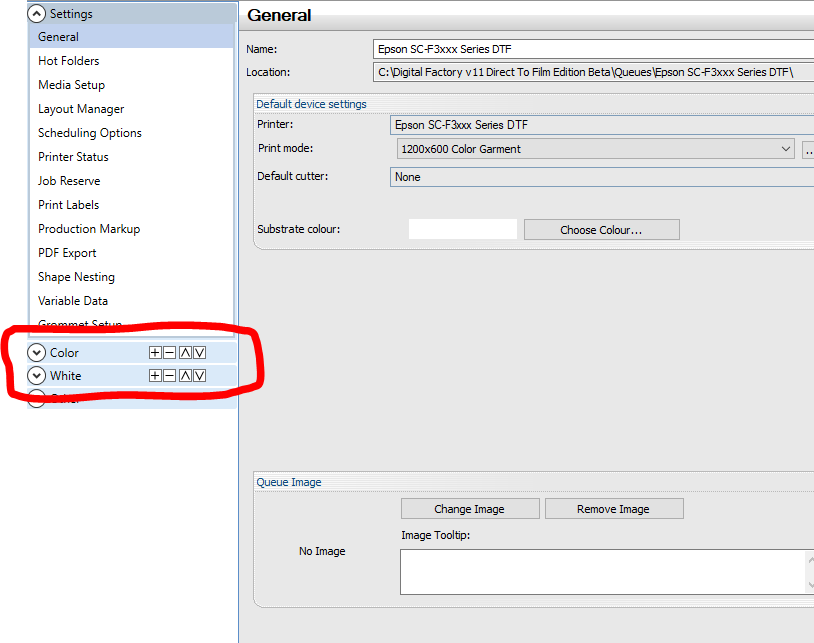814x643 pixels.
Task: Click the minus icon in Color row
Action: pyautogui.click(x=169, y=353)
